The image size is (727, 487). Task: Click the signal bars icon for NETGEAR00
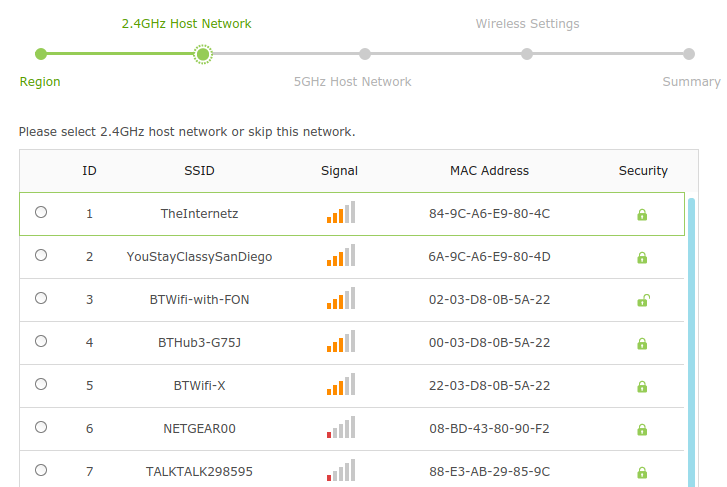click(x=341, y=427)
